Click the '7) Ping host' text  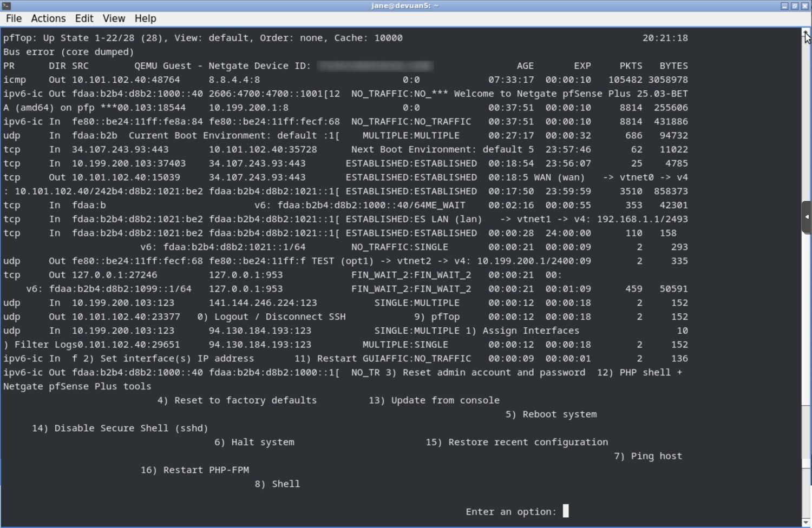pos(648,456)
